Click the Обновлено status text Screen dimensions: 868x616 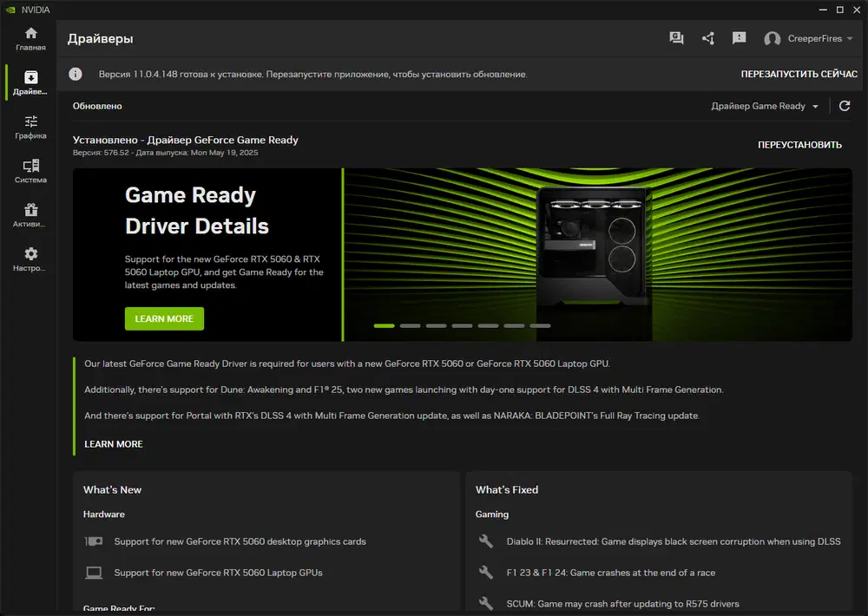pyautogui.click(x=97, y=106)
